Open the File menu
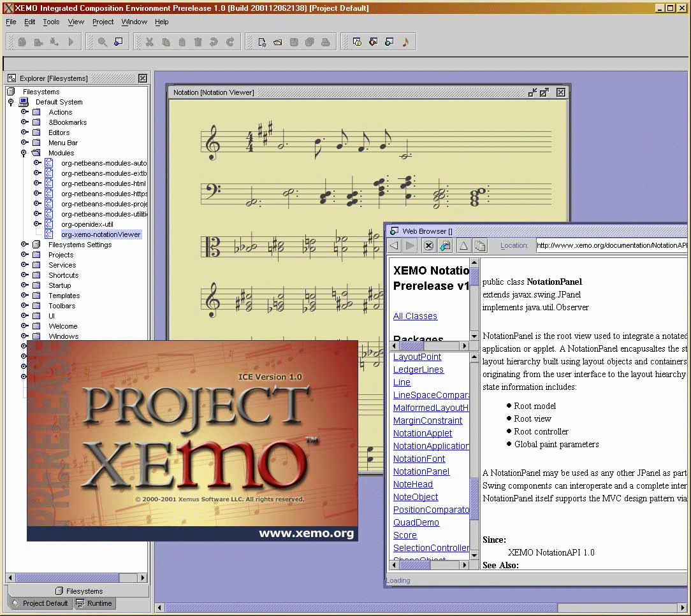This screenshot has width=691, height=616. click(x=11, y=22)
